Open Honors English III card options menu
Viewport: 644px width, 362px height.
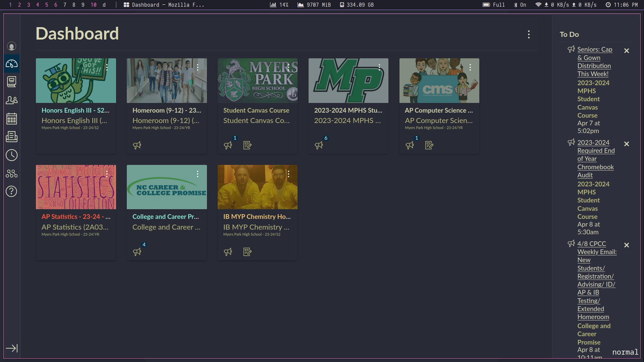coord(107,67)
